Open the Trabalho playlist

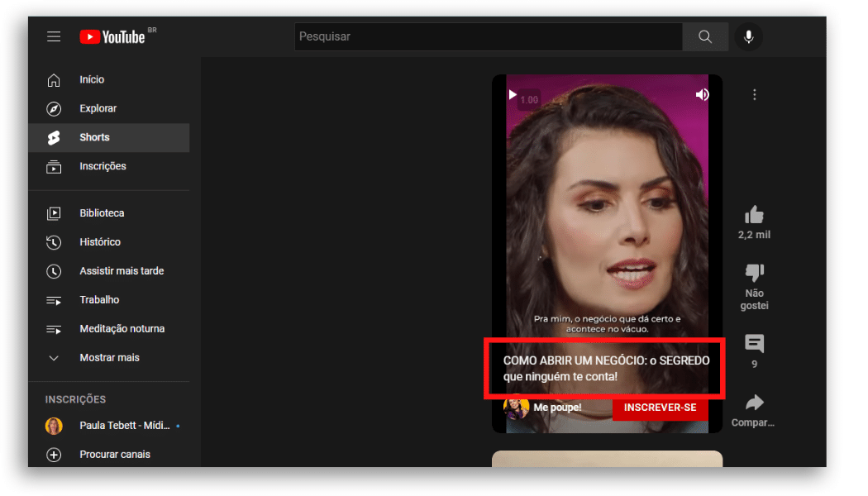[x=109, y=299]
